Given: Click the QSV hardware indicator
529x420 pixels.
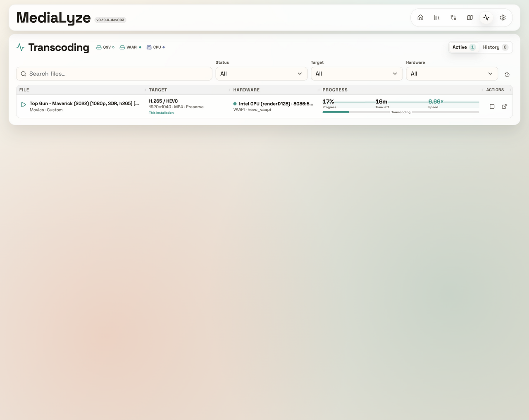Looking at the screenshot, I should 105,48.
